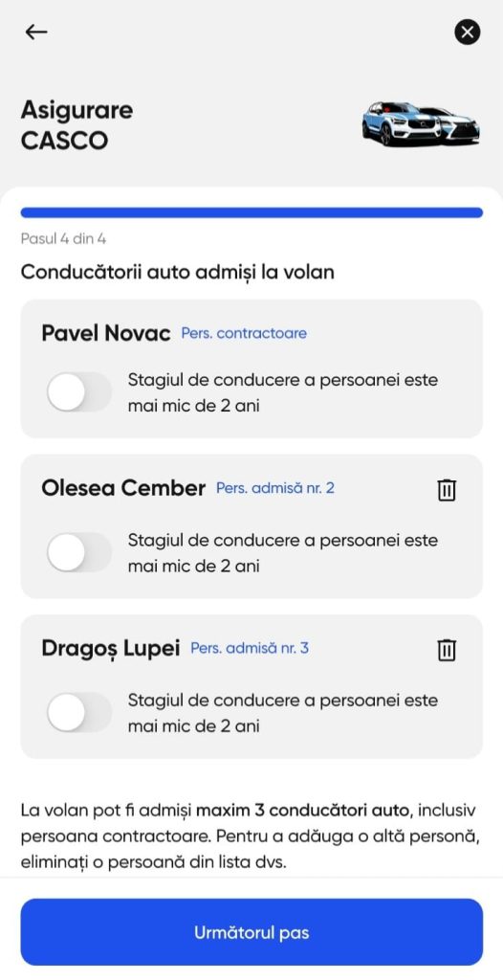Tap the Pers. admisă nr. 2 label
The image size is (503, 980).
click(x=275, y=488)
